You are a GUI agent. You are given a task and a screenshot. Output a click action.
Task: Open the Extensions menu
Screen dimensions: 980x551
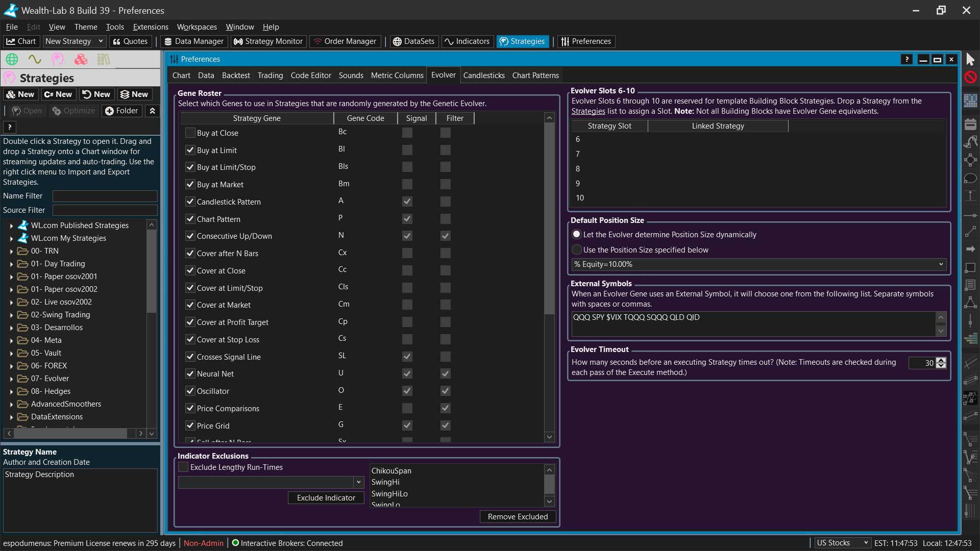click(150, 27)
